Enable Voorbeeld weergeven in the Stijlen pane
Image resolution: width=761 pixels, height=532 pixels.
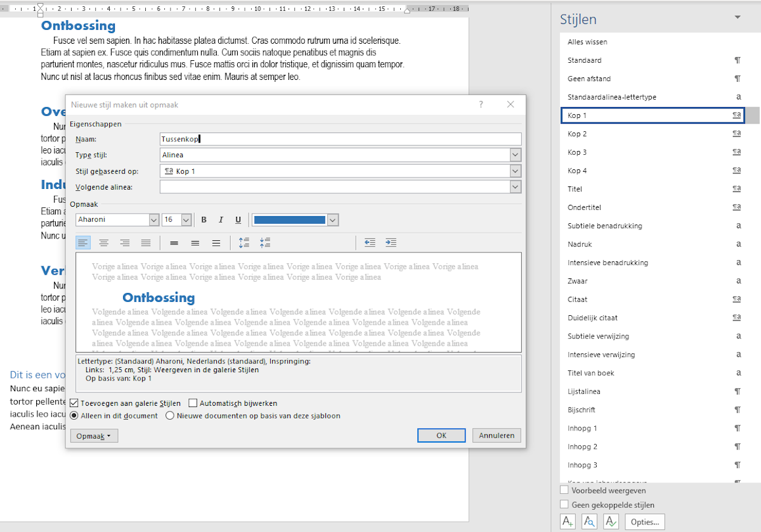pos(564,490)
